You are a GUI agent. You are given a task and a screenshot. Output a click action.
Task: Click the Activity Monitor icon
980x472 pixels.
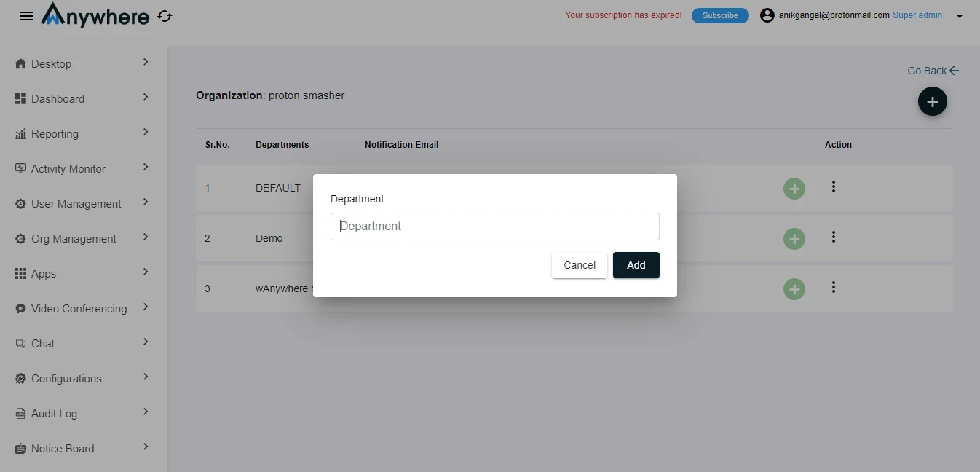point(20,169)
